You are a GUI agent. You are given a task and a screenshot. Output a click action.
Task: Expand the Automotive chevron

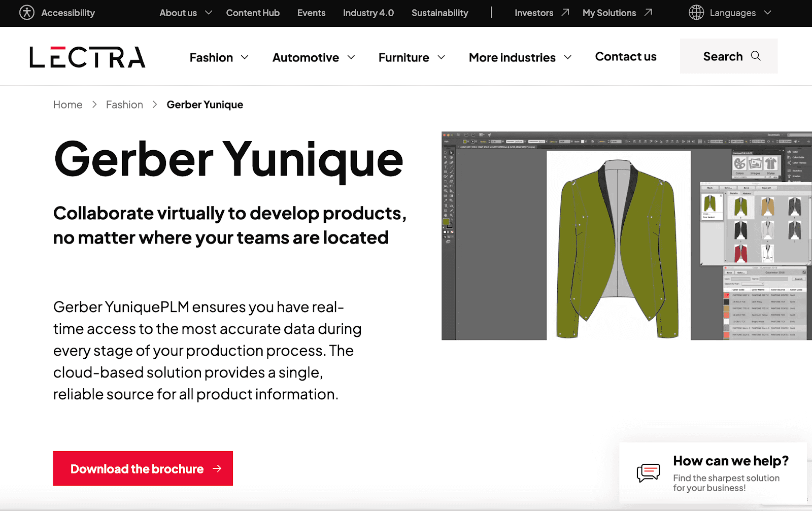(x=351, y=57)
